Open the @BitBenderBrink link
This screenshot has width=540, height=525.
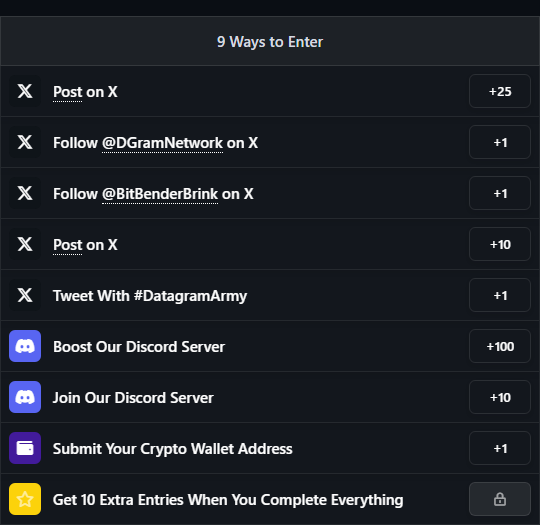point(160,194)
